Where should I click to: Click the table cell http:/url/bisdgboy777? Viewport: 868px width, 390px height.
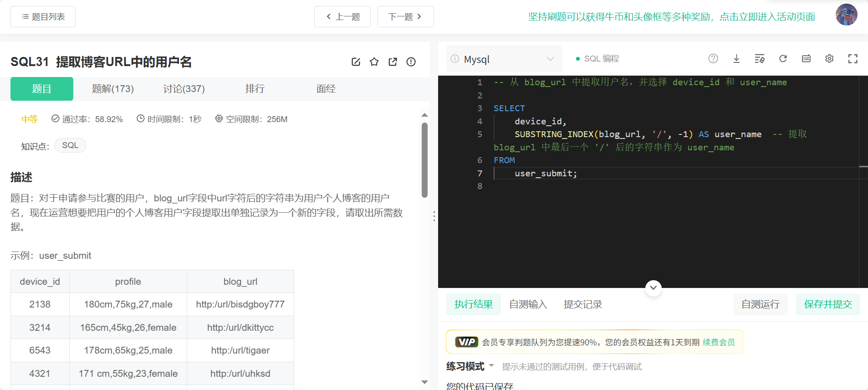tap(240, 304)
